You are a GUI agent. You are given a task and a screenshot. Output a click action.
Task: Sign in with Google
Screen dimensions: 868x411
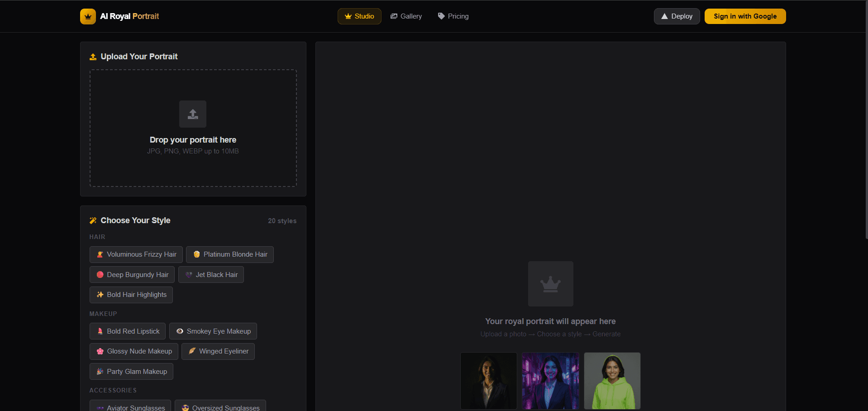745,16
